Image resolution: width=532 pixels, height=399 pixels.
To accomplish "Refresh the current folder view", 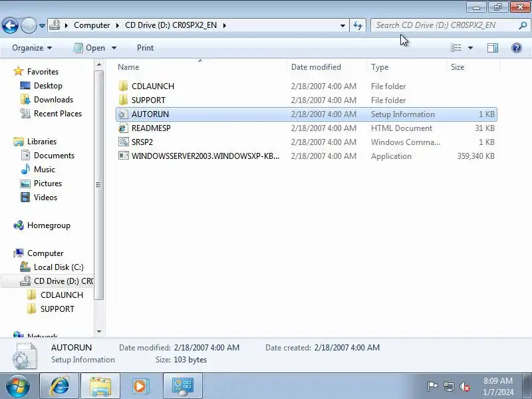I will pos(358,25).
